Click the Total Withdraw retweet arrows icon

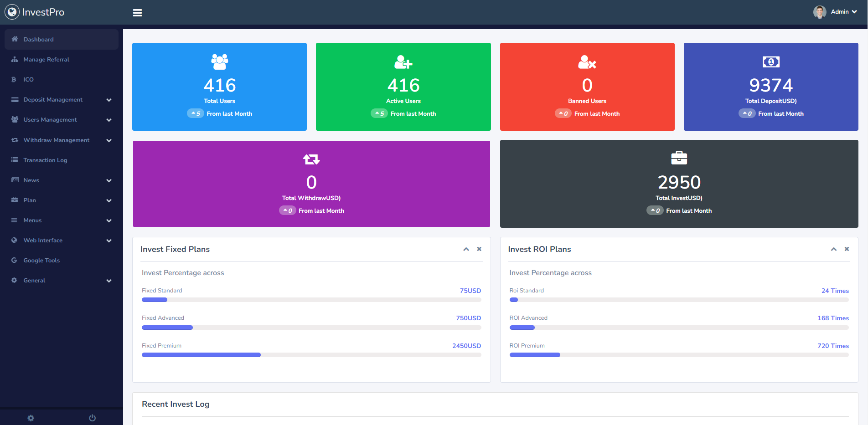(311, 159)
